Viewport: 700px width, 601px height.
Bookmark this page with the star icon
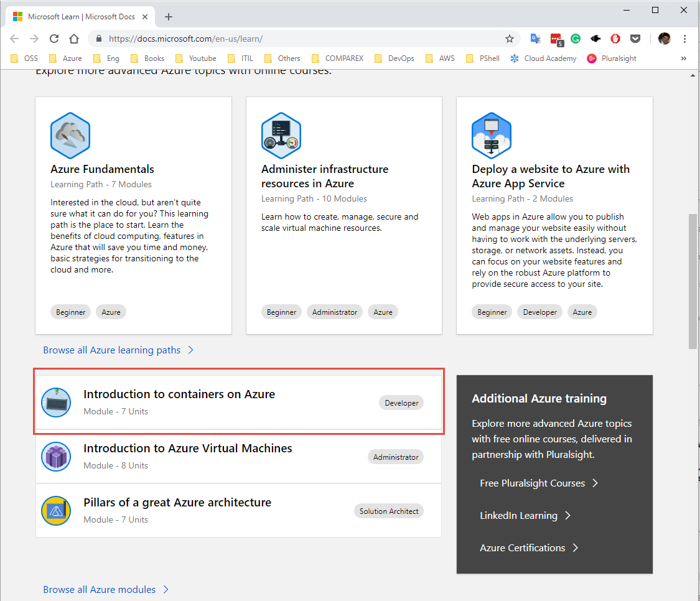pos(510,39)
